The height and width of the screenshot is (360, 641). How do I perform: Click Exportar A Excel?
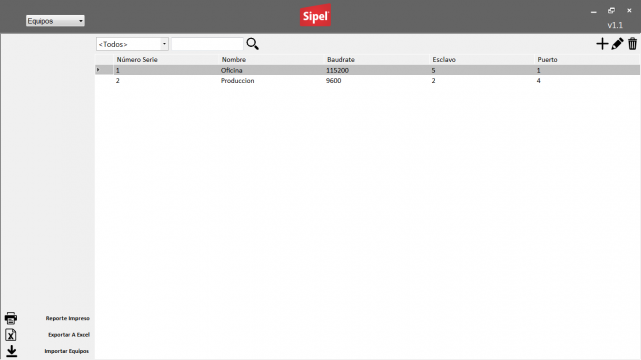pyautogui.click(x=69, y=335)
